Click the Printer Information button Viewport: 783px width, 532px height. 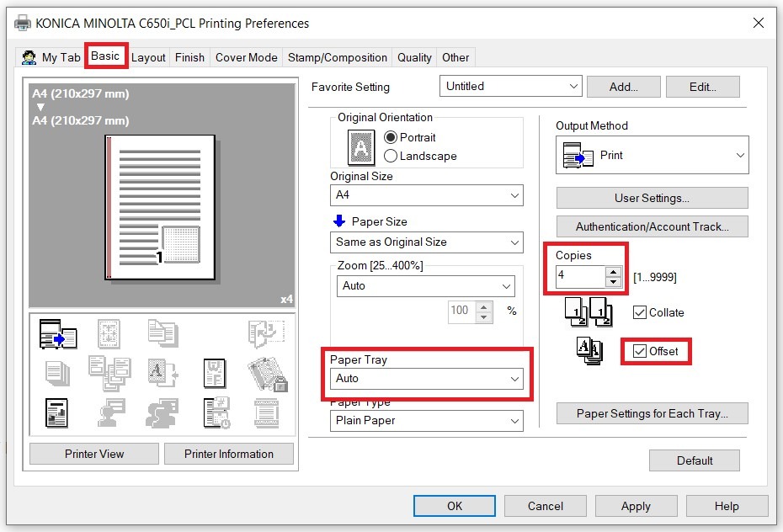point(228,454)
